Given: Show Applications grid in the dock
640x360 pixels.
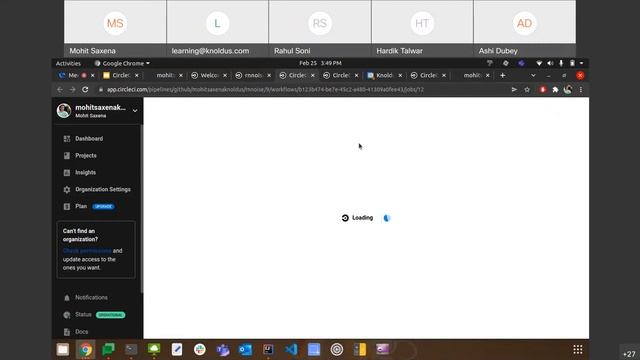Looking at the screenshot, I should (x=578, y=349).
